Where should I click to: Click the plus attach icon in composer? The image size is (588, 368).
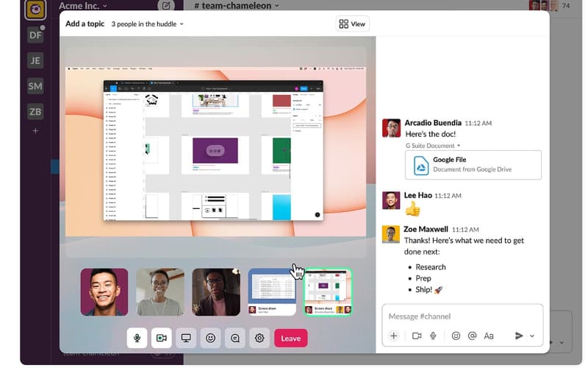point(394,336)
